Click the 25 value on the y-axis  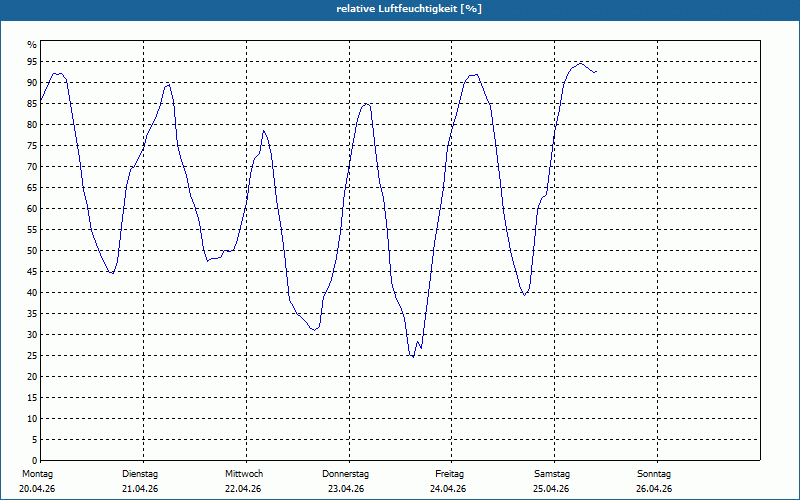coord(32,356)
